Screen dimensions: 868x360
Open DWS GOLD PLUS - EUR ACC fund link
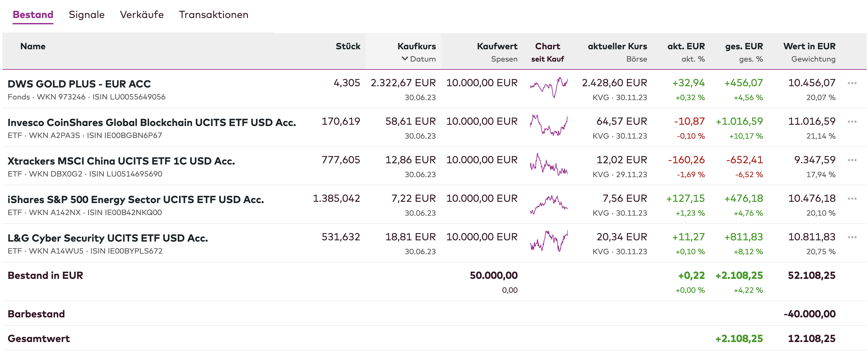pos(79,84)
